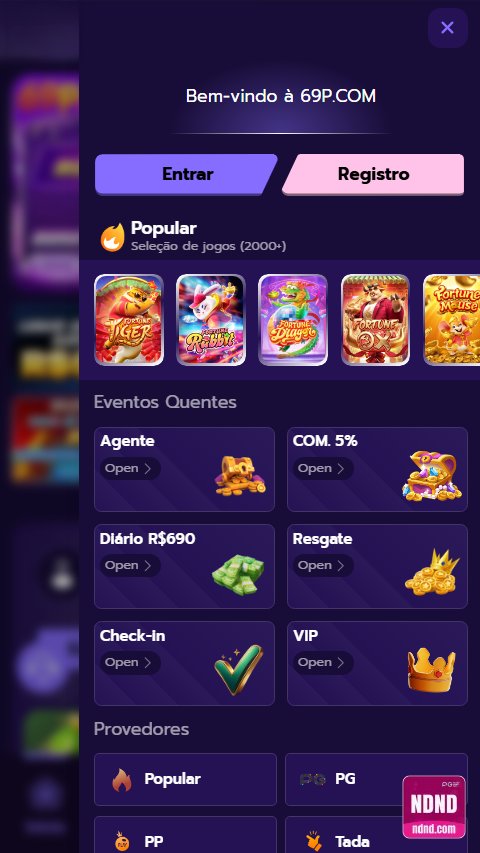
Task: Click the flame icon beside Popular heading
Action: tap(113, 237)
